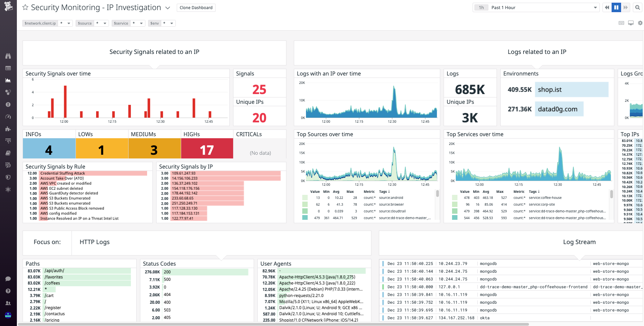Open the Monitors alert icon in sidebar

tap(8, 105)
